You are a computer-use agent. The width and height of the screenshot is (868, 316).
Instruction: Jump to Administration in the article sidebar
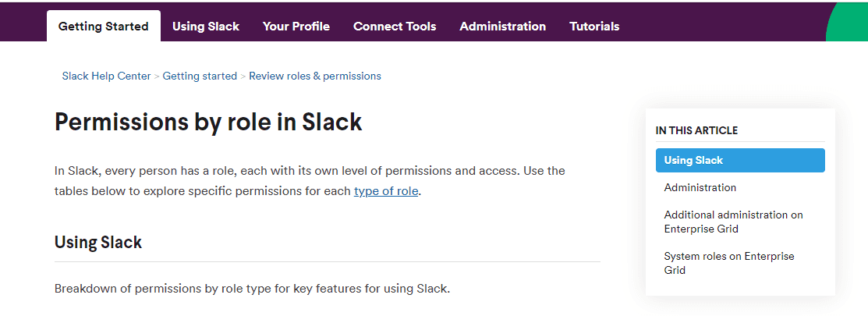(x=700, y=187)
